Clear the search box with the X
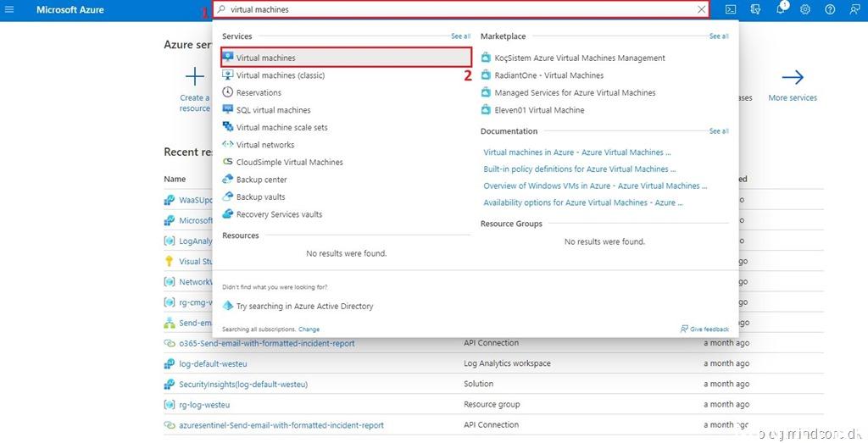This screenshot has width=868, height=443. [701, 9]
